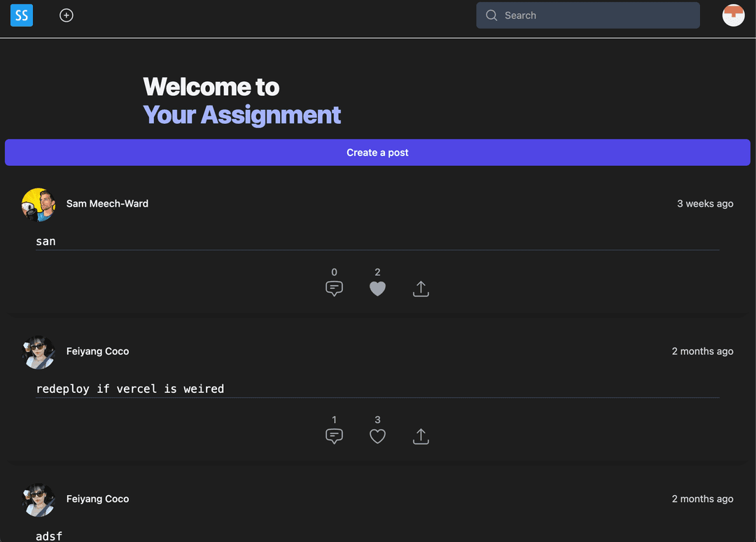Open comments on the "san" post
This screenshot has width=756, height=542.
(334, 289)
